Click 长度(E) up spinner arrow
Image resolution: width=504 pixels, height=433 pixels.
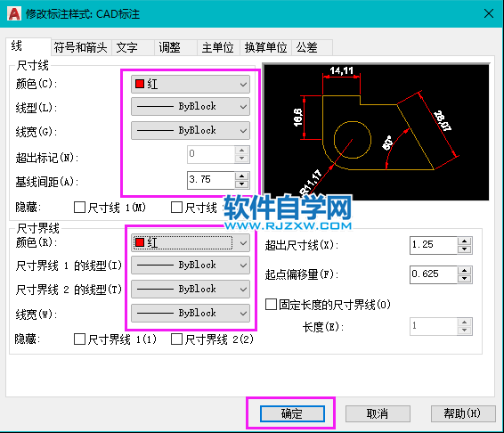(465, 322)
